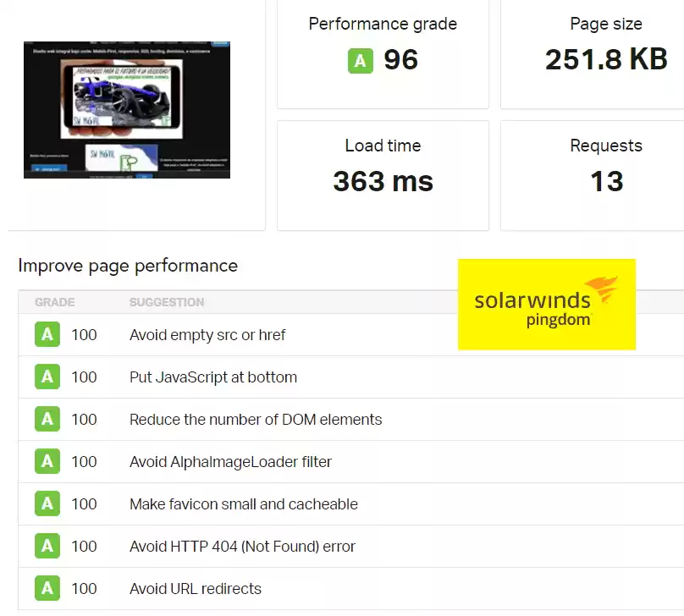Click grade A icon for Avoid URL redirects row
This screenshot has width=684, height=616.
point(47,589)
